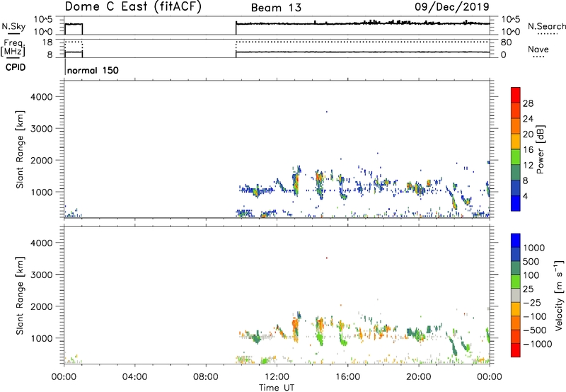Click the 'N.Search' legend label
This screenshot has width=566, height=392.
coord(546,26)
